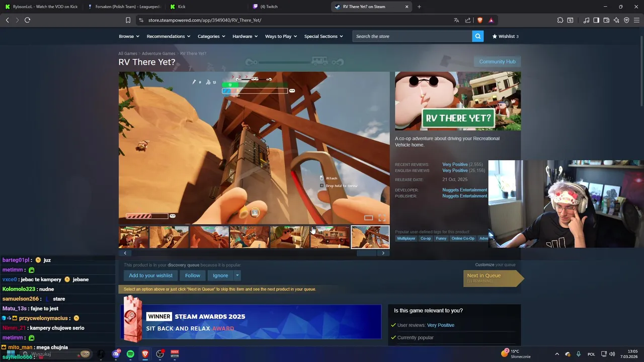Click the browser back arrow
Viewport: 644px width, 362px height.
point(7,20)
